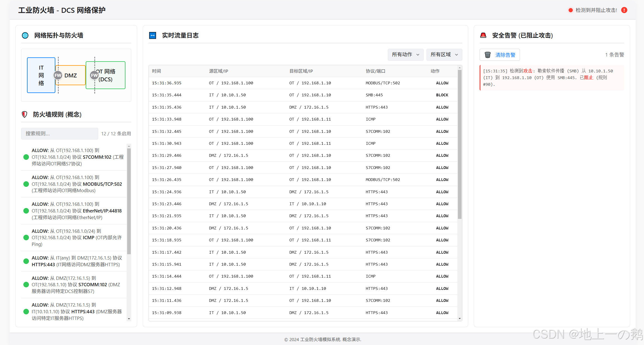The image size is (644, 345).
Task: Click the globe icon beside network topology heading
Action: 25,35
